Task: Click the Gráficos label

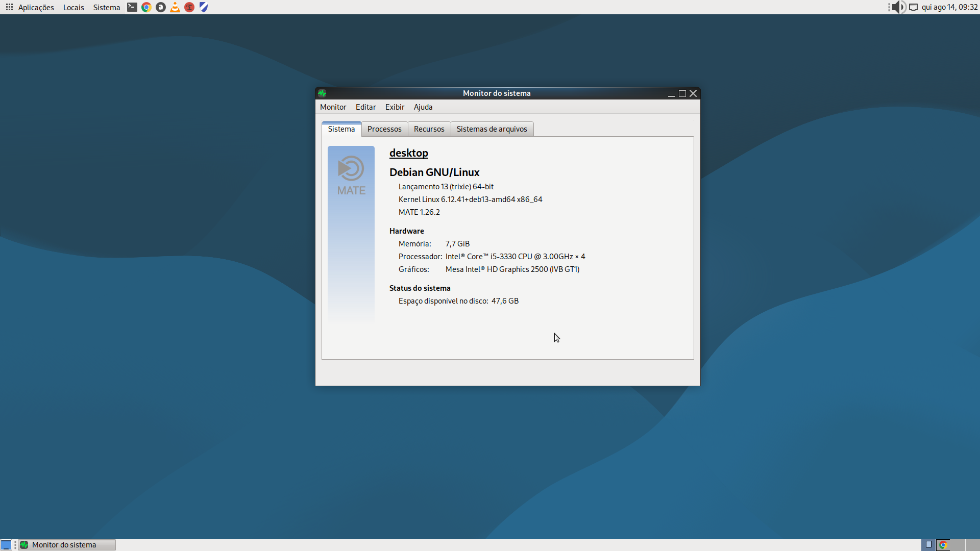Action: [414, 269]
